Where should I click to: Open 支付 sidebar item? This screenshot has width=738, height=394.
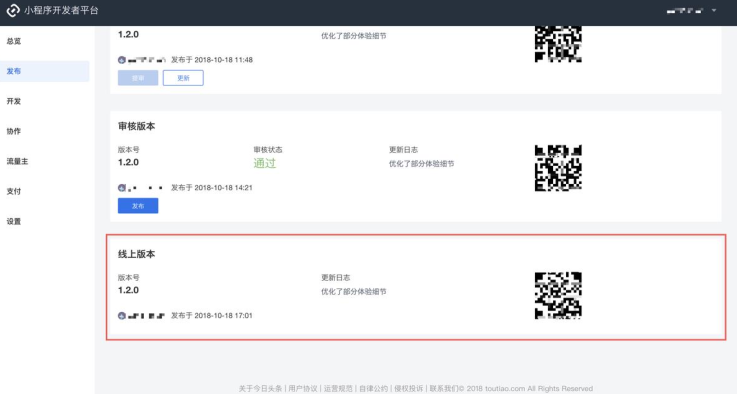14,191
